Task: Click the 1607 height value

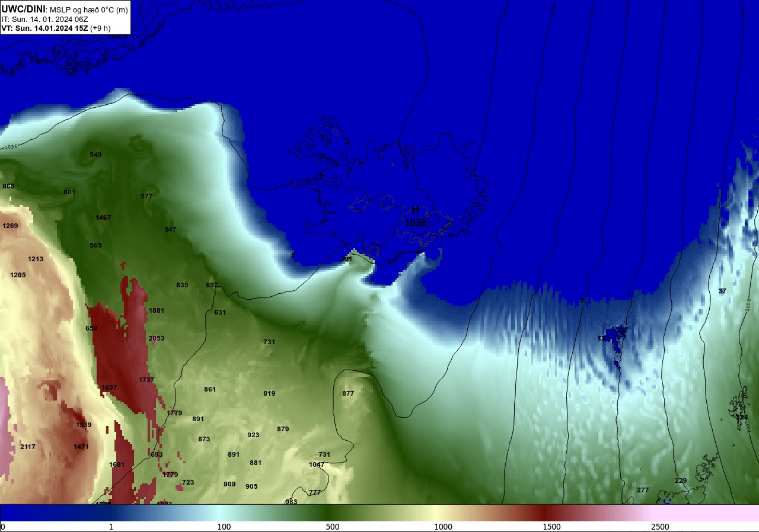Action: point(109,387)
